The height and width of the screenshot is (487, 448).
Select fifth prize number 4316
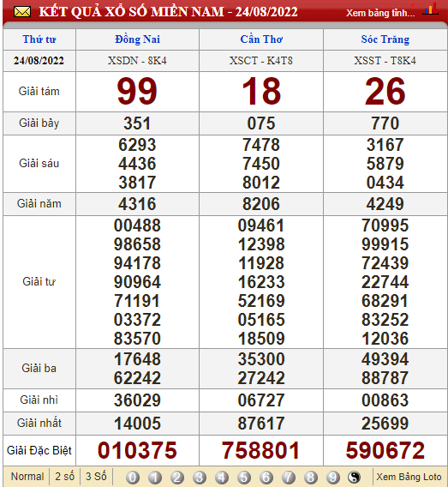click(x=137, y=204)
